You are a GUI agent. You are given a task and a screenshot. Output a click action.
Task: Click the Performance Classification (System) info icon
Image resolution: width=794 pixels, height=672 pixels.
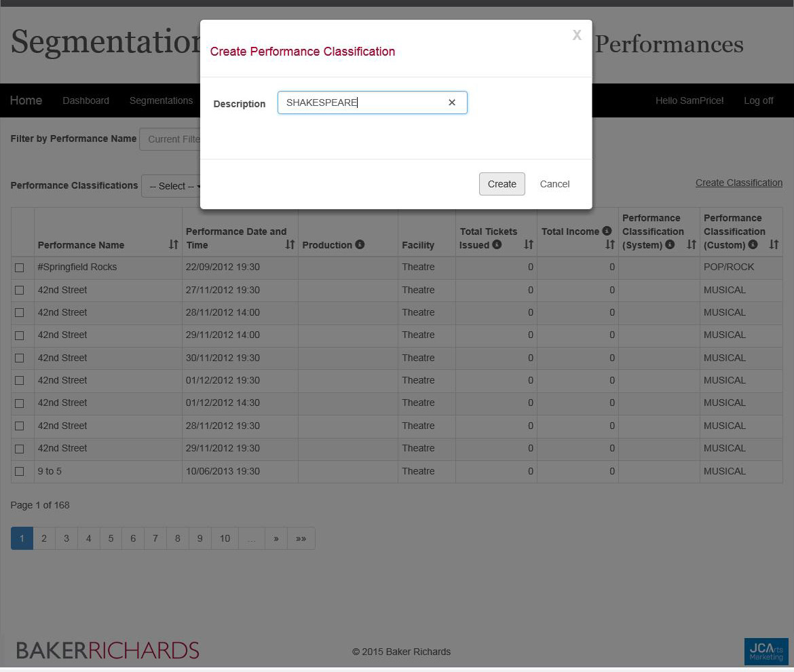670,244
